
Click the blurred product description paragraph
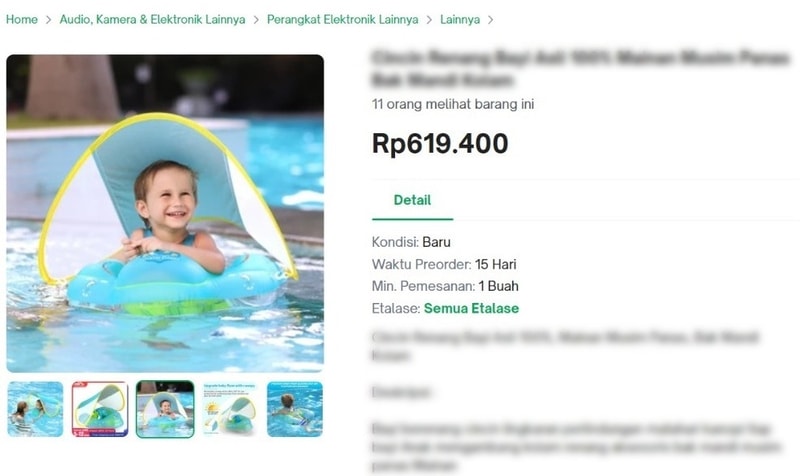tap(576, 447)
